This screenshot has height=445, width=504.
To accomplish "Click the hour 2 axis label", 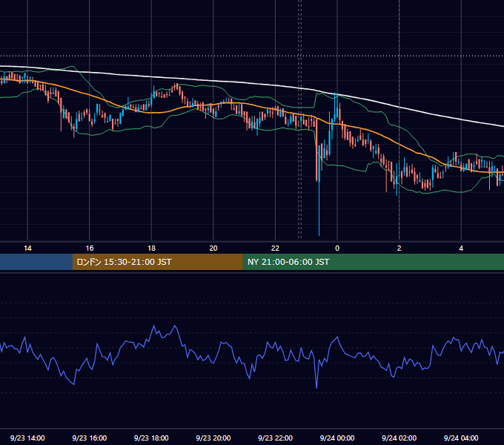I will click(x=399, y=248).
